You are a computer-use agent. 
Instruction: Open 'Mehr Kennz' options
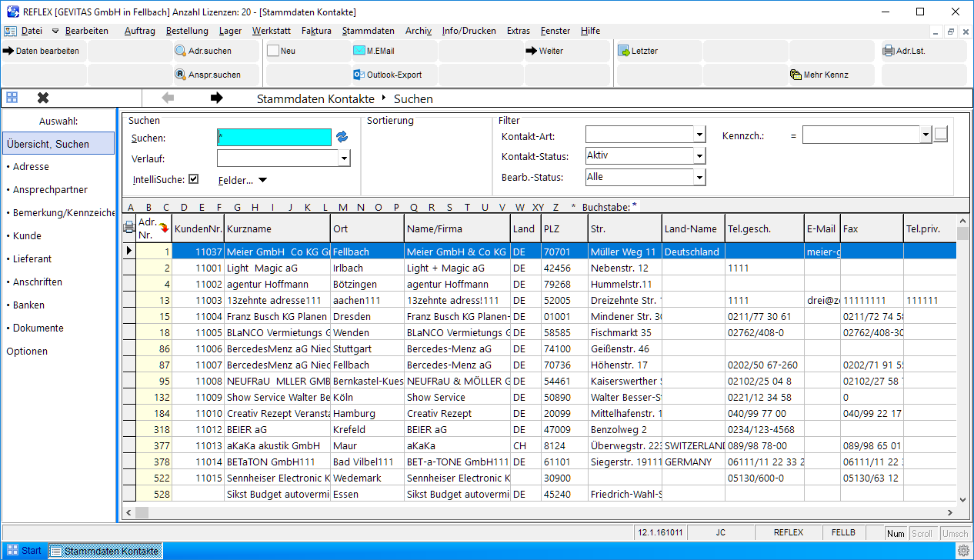click(x=832, y=75)
